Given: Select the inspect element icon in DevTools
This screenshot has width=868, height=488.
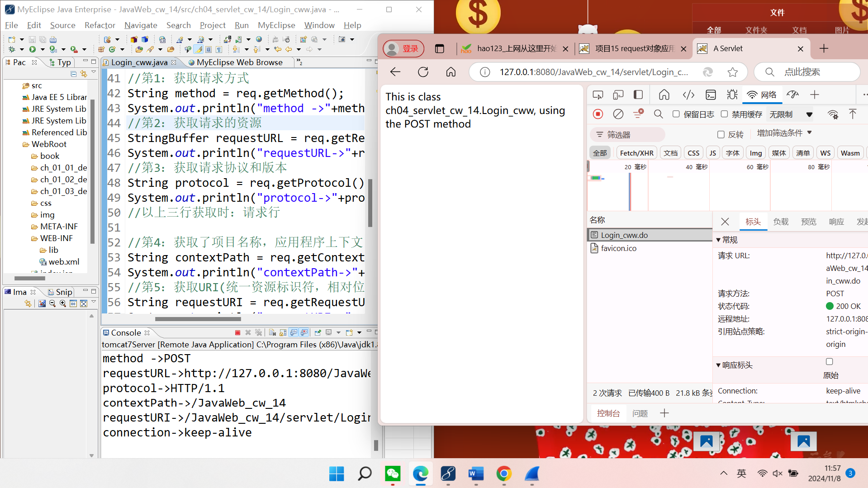Looking at the screenshot, I should pos(598,95).
